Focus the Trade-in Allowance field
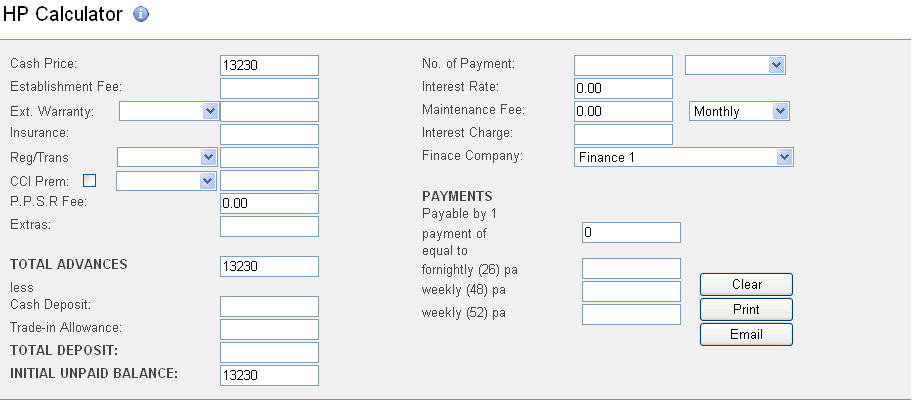This screenshot has height=406, width=912. tap(269, 329)
